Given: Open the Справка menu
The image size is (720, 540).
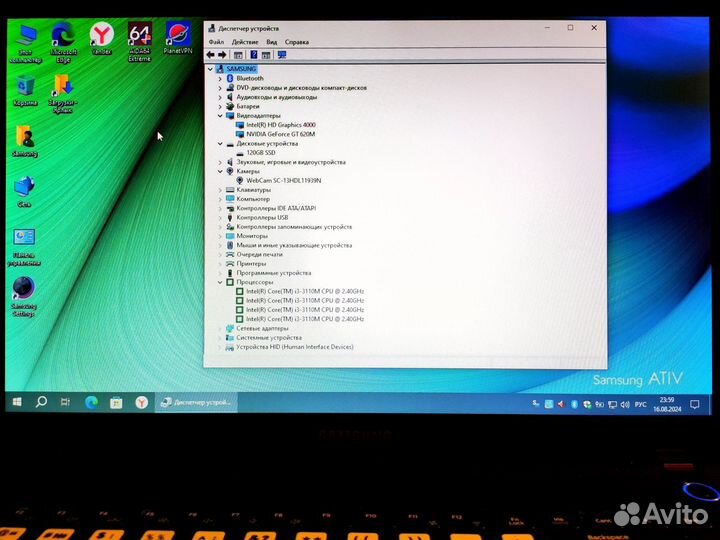Looking at the screenshot, I should tap(297, 42).
